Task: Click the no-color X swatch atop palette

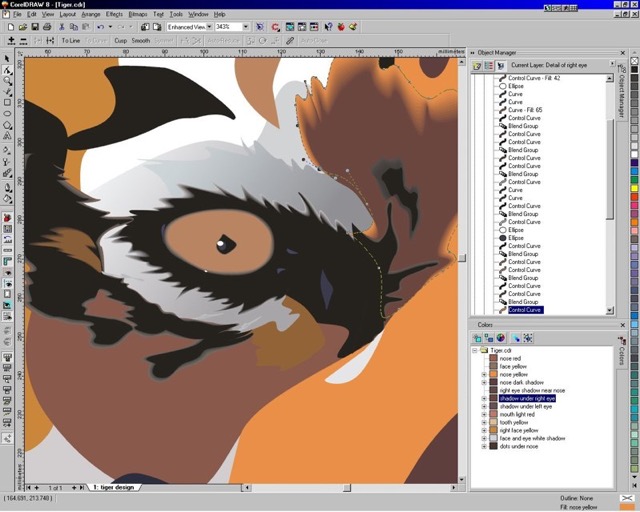Action: click(634, 61)
